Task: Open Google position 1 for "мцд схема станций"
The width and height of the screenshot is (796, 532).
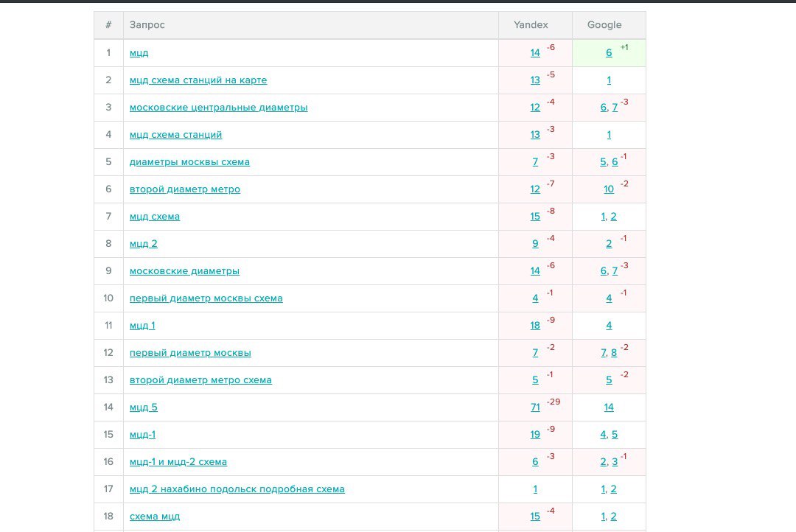Action: [x=609, y=135]
